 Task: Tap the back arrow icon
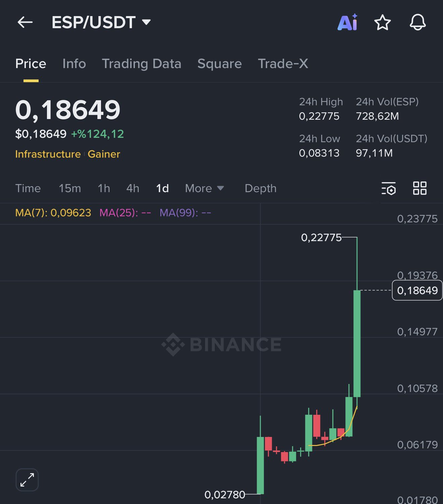coord(25,22)
